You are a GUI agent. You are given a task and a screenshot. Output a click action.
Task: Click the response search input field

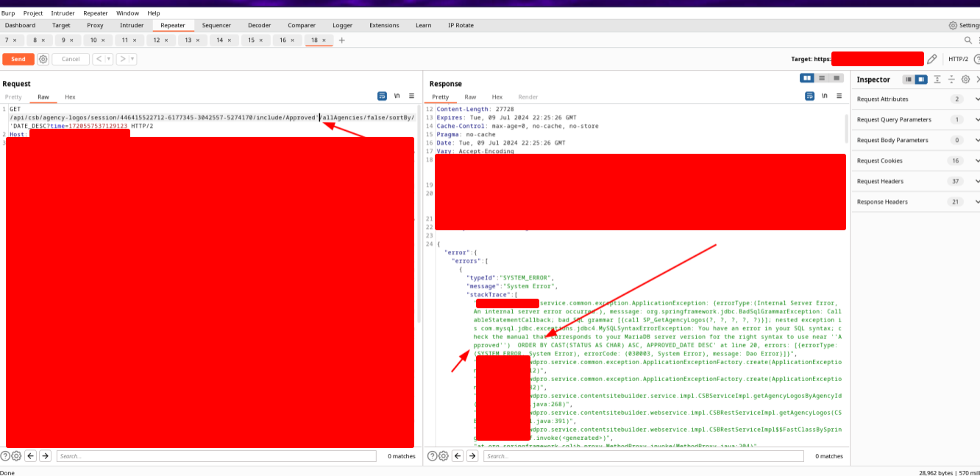point(644,456)
